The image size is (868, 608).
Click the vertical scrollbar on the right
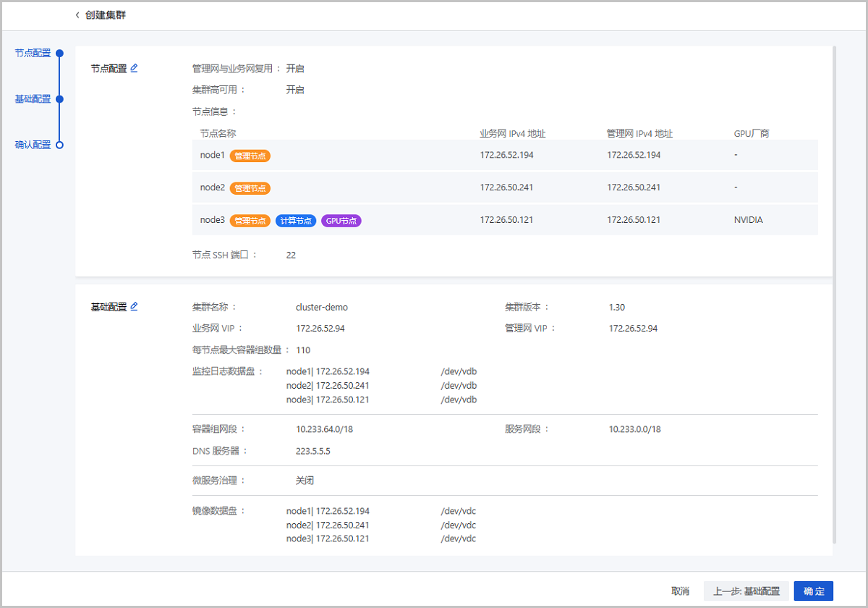835,290
